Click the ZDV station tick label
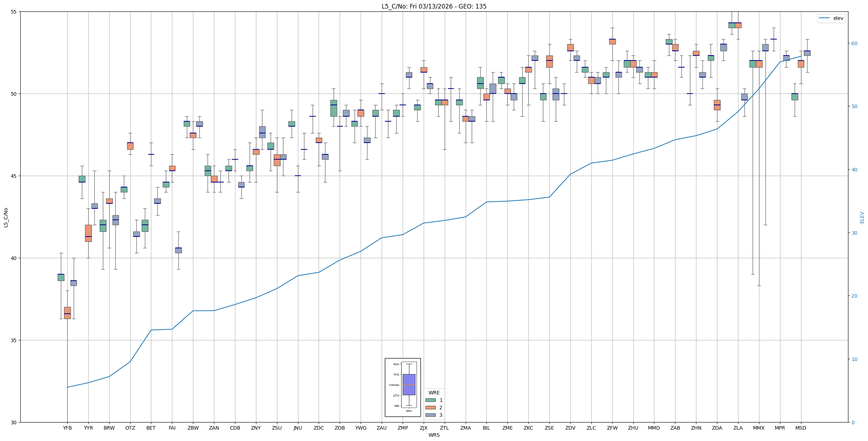Screen dimensions: 868x441 [570, 428]
